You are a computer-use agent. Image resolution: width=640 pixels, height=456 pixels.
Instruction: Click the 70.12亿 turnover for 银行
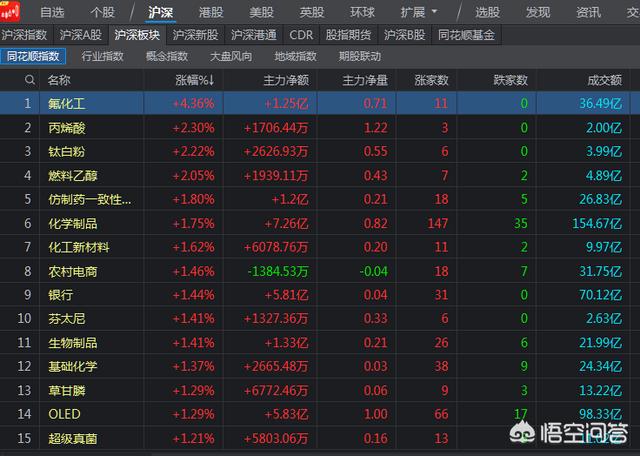pos(601,295)
